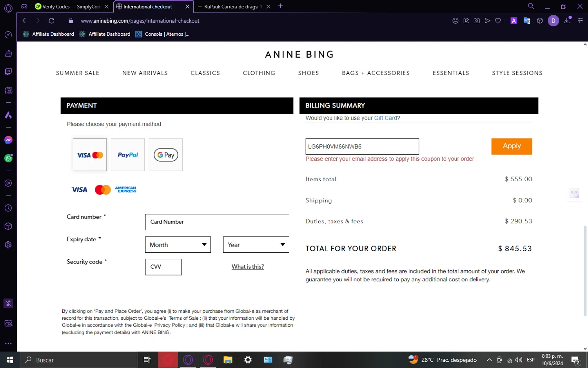
Task: Click the Card Number input field
Action: click(x=217, y=222)
